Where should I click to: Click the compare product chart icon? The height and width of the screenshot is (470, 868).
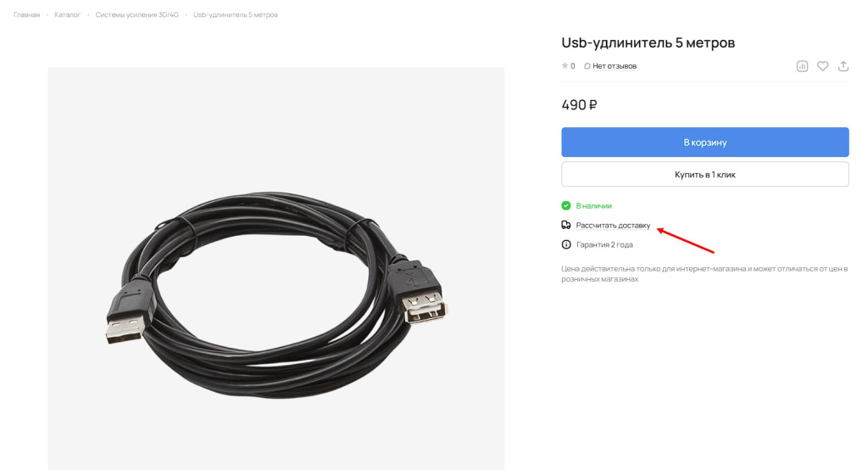[802, 66]
